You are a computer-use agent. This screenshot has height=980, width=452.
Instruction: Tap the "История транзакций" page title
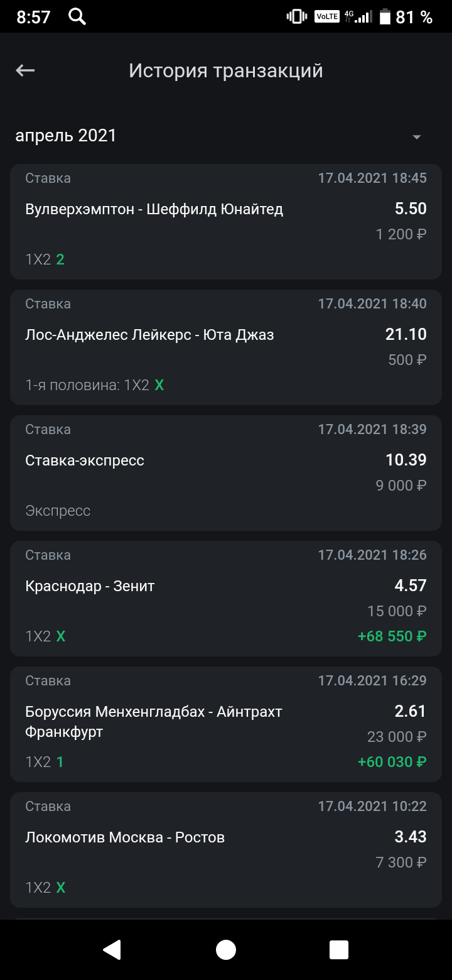[x=226, y=70]
